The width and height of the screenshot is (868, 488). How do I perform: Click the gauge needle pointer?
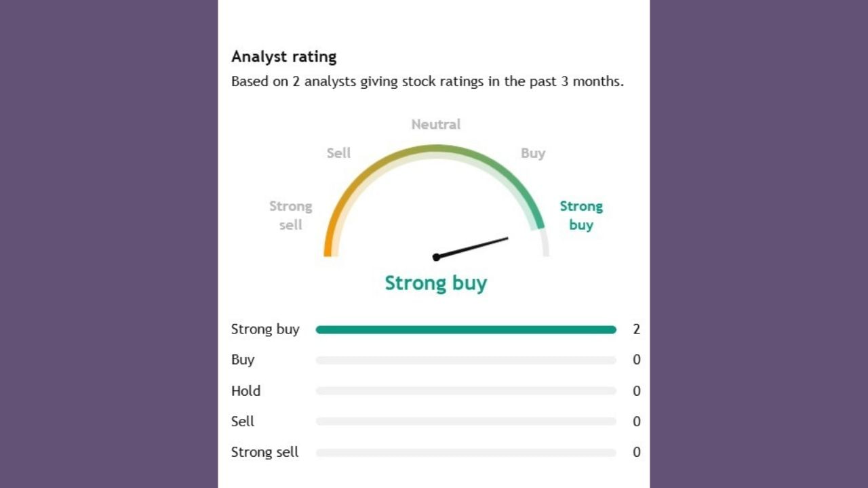(x=472, y=247)
